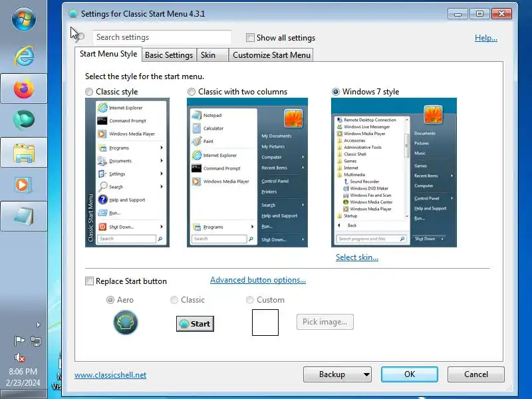
Task: Click the Cancel button
Action: tap(476, 374)
